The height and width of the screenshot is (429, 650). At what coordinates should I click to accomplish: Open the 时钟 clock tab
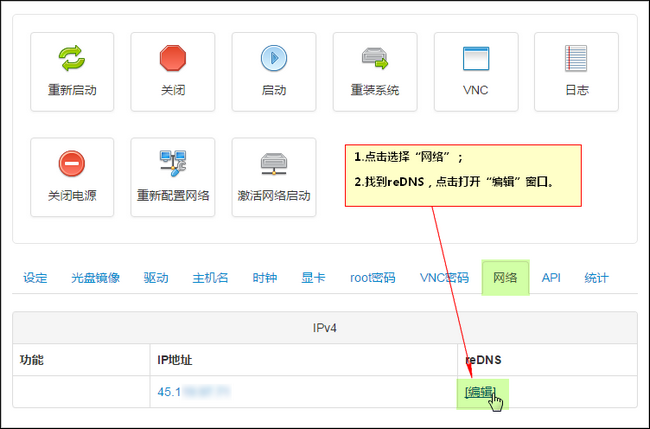(264, 278)
